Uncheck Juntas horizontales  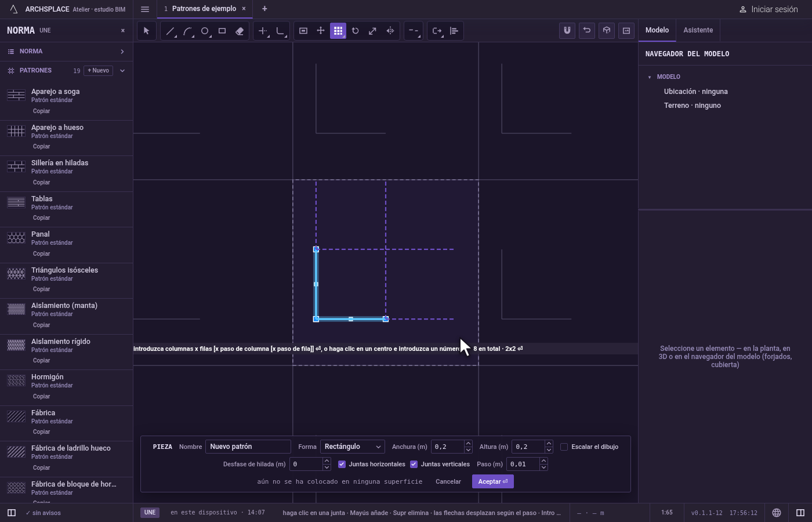coord(342,464)
